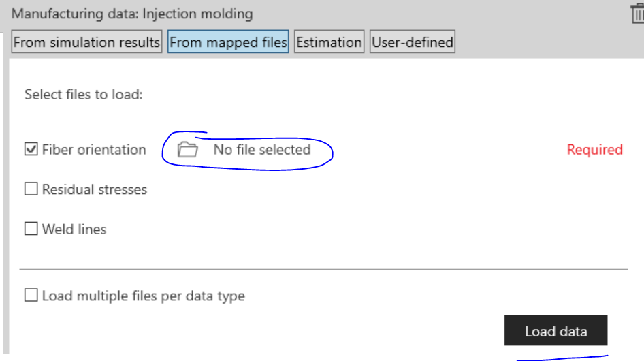644x361 pixels.
Task: Click the Manufacturing data: Injection molding header
Action: (132, 14)
